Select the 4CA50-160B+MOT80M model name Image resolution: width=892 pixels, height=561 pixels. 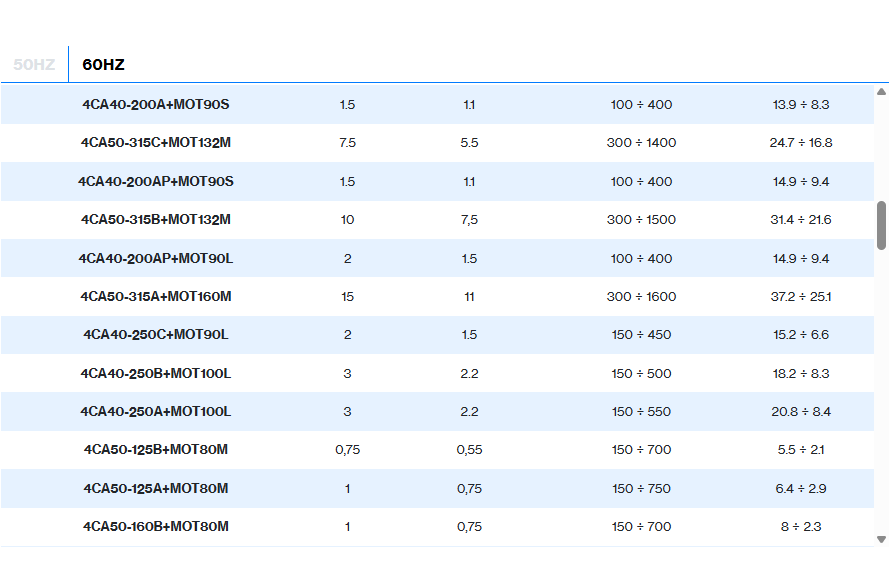(155, 527)
